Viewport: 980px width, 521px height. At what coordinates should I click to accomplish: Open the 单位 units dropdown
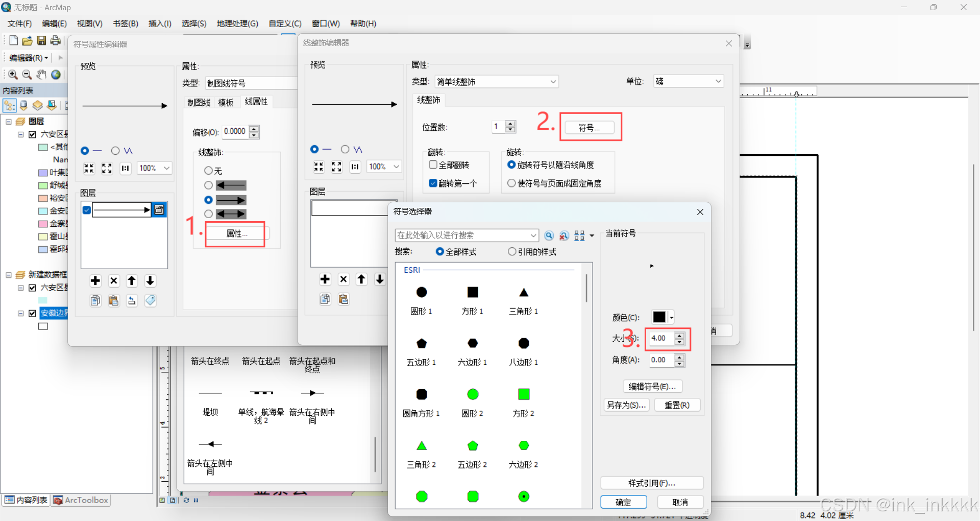[689, 81]
